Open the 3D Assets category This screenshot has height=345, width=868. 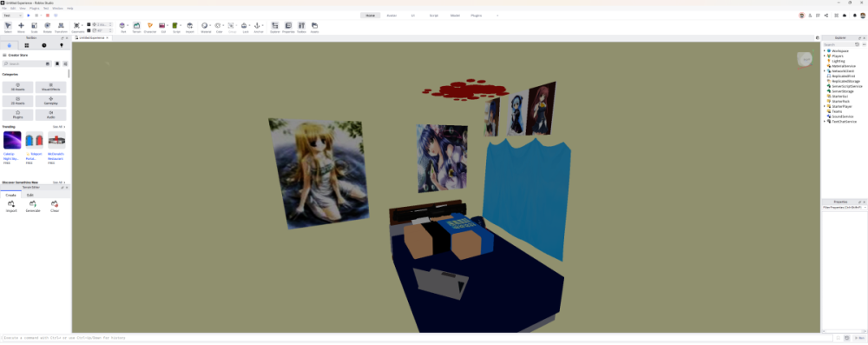pos(17,87)
